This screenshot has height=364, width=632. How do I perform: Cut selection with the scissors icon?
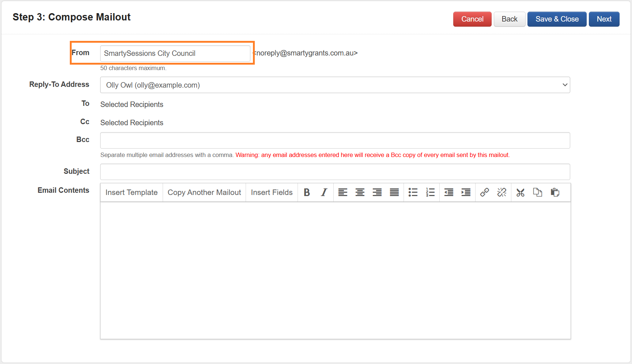[x=520, y=192]
